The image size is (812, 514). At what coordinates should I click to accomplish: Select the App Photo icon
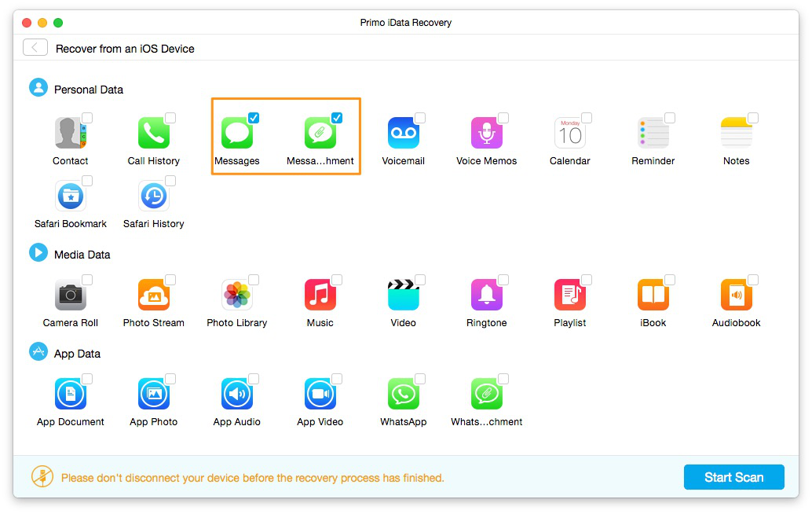154,394
